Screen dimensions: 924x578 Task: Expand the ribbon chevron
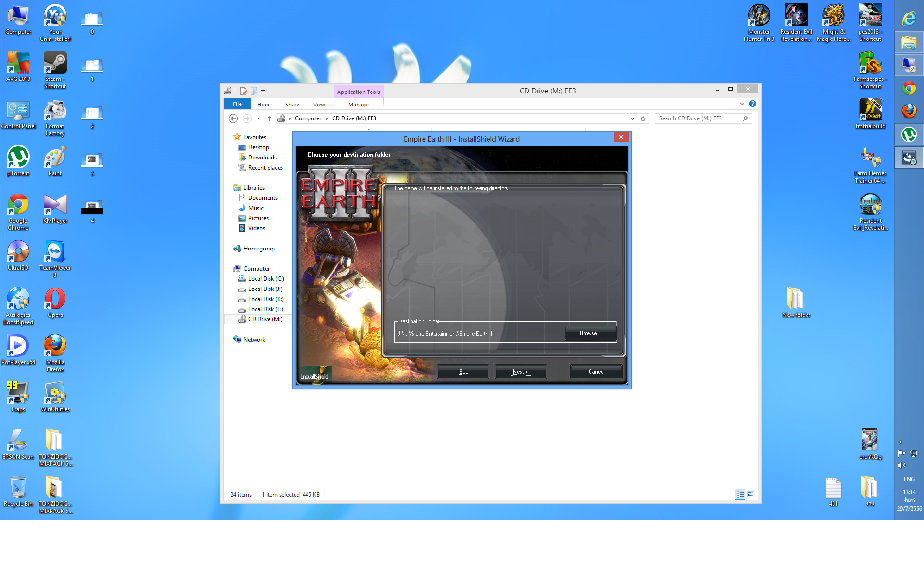pos(742,104)
